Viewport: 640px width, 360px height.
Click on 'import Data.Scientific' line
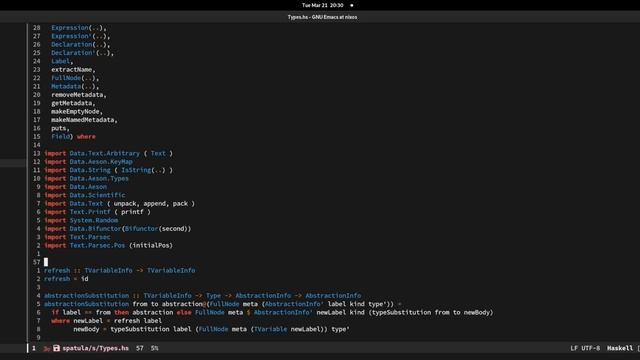click(x=84, y=195)
